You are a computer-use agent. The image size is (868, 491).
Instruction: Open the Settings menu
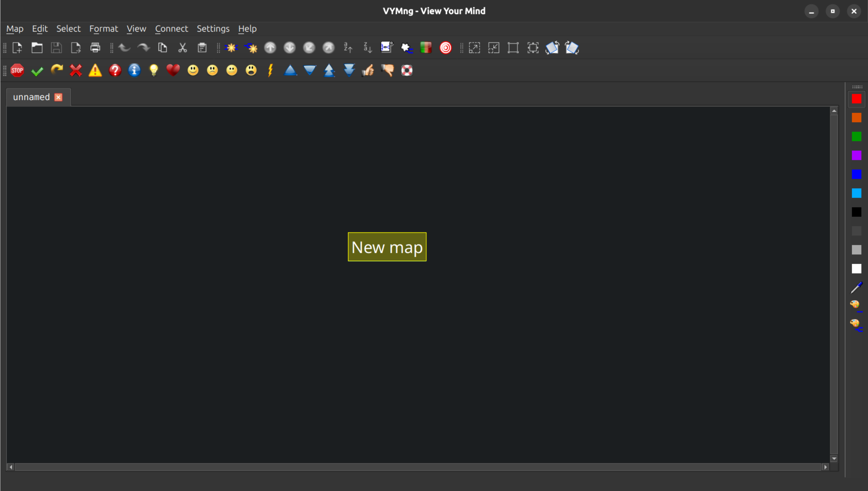point(213,29)
